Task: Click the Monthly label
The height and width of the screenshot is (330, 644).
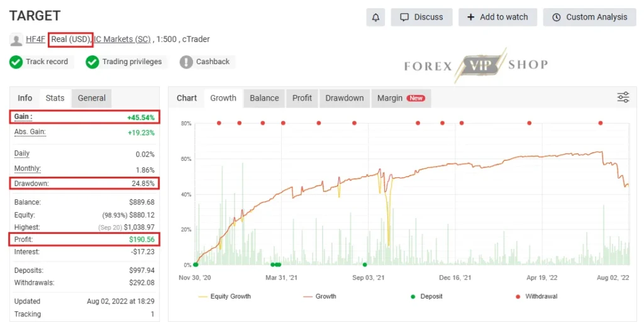Action: 28,168
